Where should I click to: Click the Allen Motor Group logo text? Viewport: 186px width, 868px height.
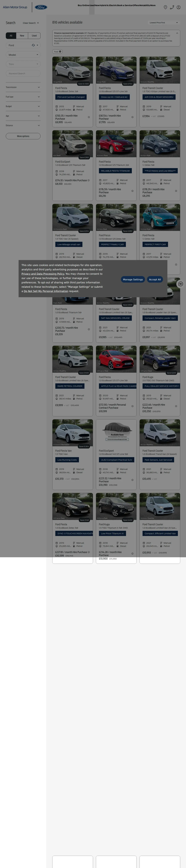click(15, 7)
